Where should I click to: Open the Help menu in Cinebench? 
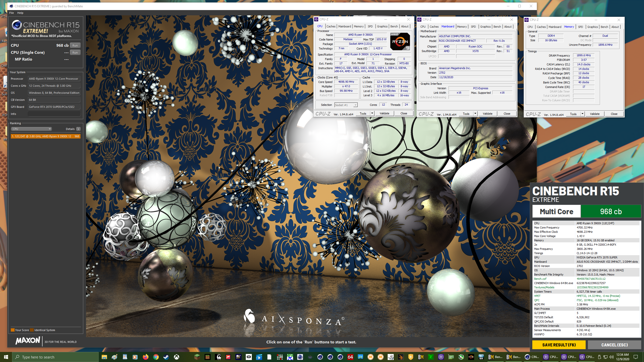point(20,13)
